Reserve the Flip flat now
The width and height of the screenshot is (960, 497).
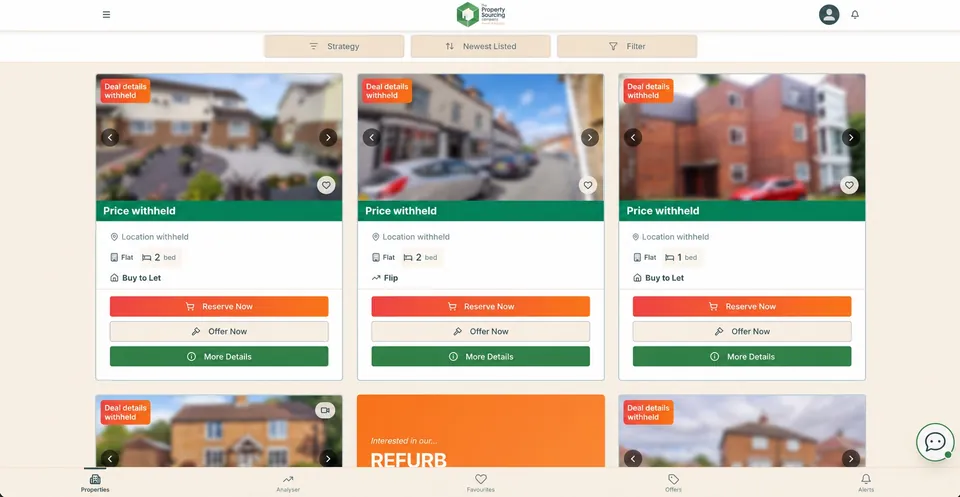[481, 307]
